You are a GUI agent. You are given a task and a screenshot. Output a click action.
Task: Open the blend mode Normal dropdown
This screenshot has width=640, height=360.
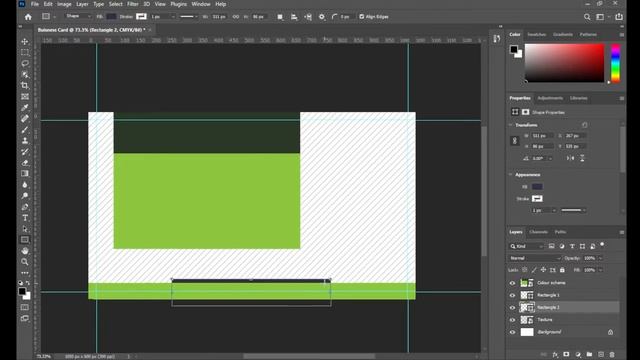tap(535, 258)
